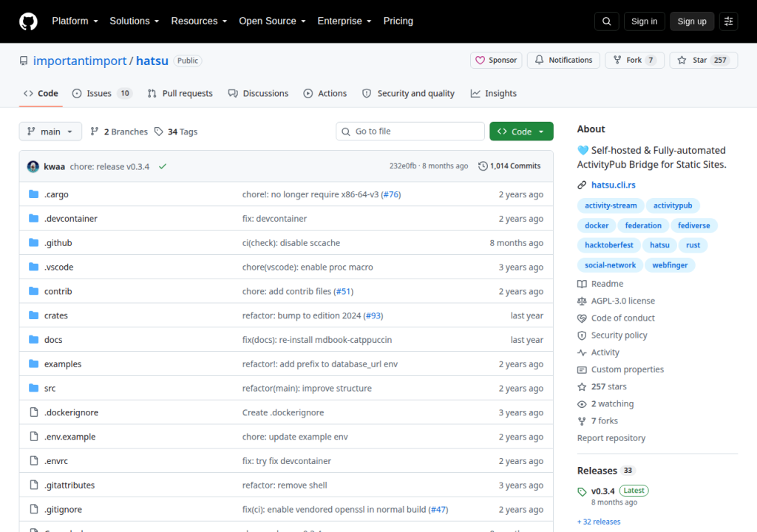Open the + 32 releases link
This screenshot has height=532, width=757.
(x=599, y=522)
